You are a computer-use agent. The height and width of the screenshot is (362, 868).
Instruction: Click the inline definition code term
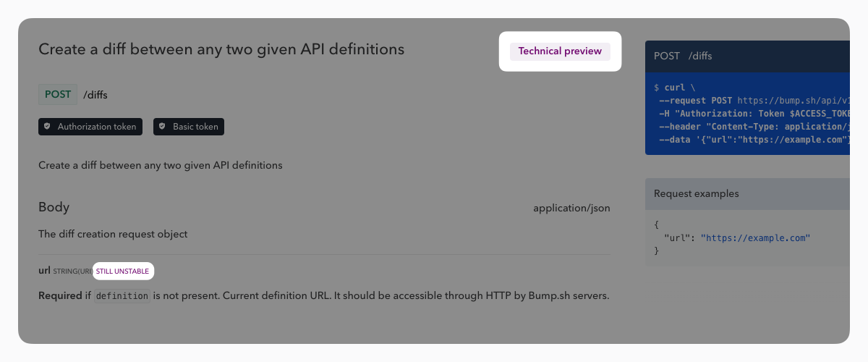tap(122, 296)
